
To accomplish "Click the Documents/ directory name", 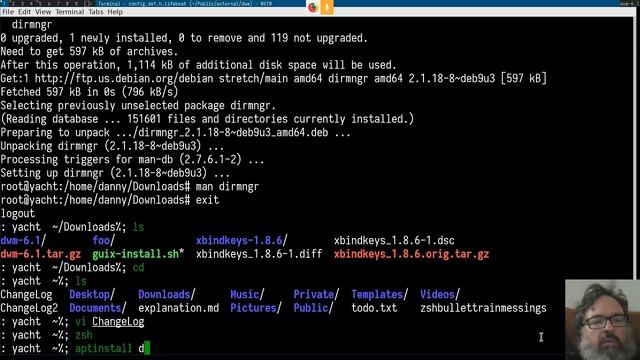I will [98, 308].
